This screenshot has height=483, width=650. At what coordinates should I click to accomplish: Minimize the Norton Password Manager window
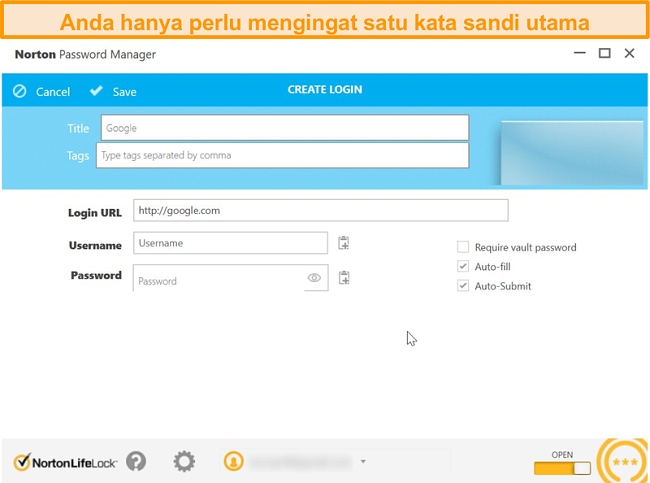coord(580,53)
